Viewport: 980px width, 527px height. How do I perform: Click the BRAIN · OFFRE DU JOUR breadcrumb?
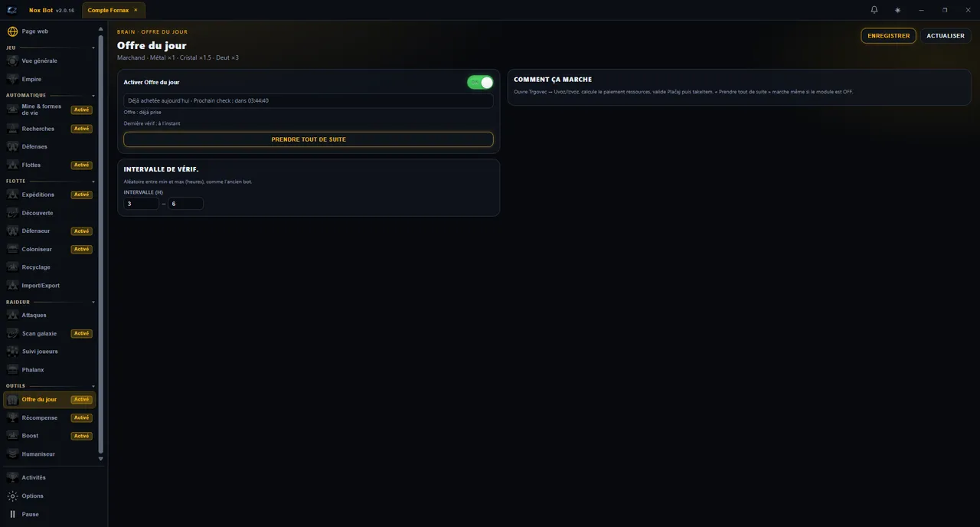pyautogui.click(x=152, y=32)
